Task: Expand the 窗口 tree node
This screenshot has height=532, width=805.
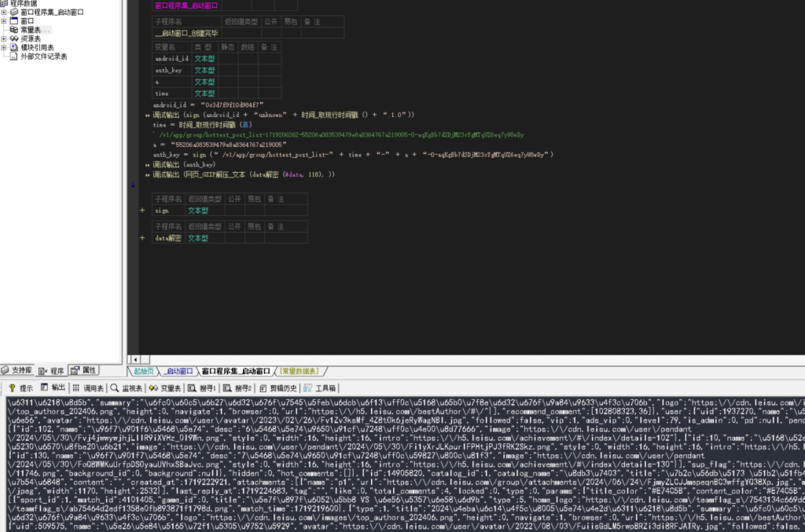Action: [4, 21]
